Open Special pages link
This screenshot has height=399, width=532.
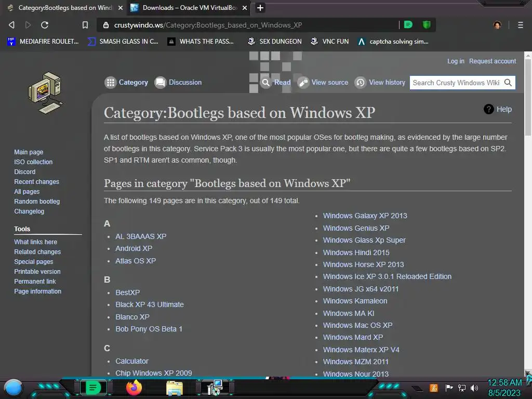coord(34,262)
